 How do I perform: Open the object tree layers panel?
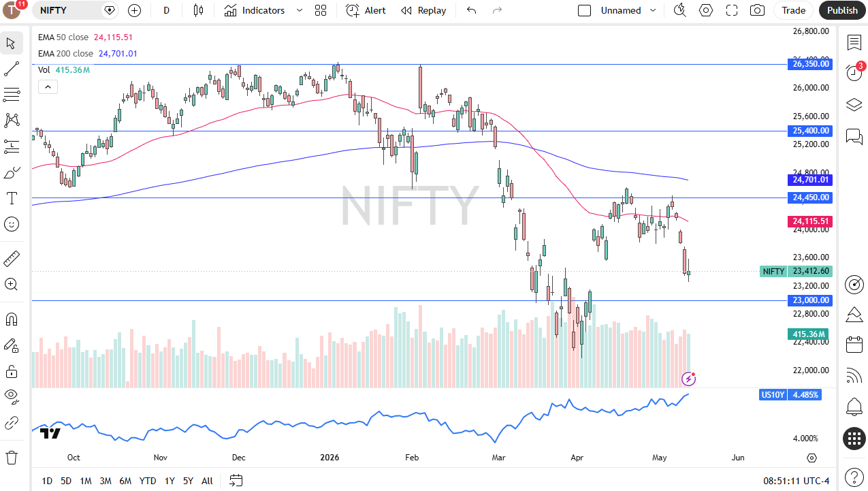click(854, 104)
